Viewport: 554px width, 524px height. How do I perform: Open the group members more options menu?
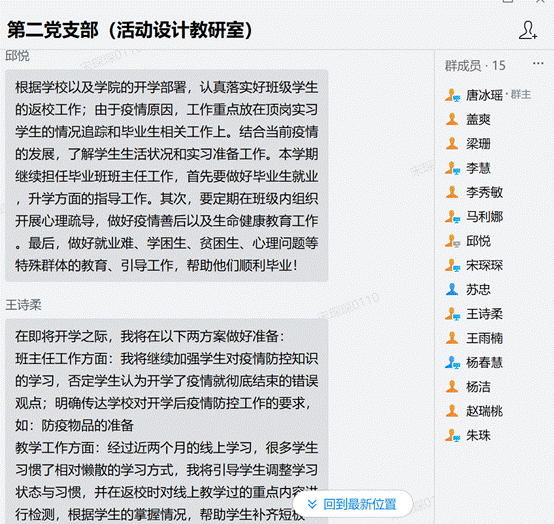pyautogui.click(x=538, y=64)
